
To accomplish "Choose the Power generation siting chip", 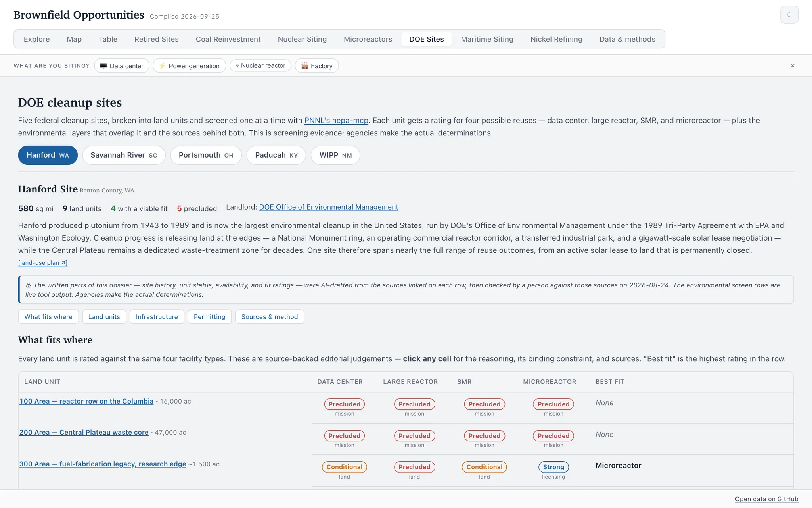I will pyautogui.click(x=190, y=66).
